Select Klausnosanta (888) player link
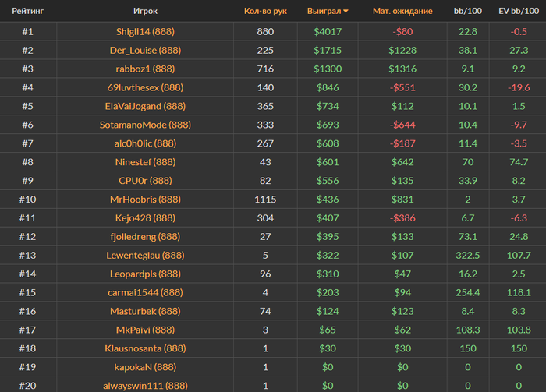The width and height of the screenshot is (546, 392). 145,348
